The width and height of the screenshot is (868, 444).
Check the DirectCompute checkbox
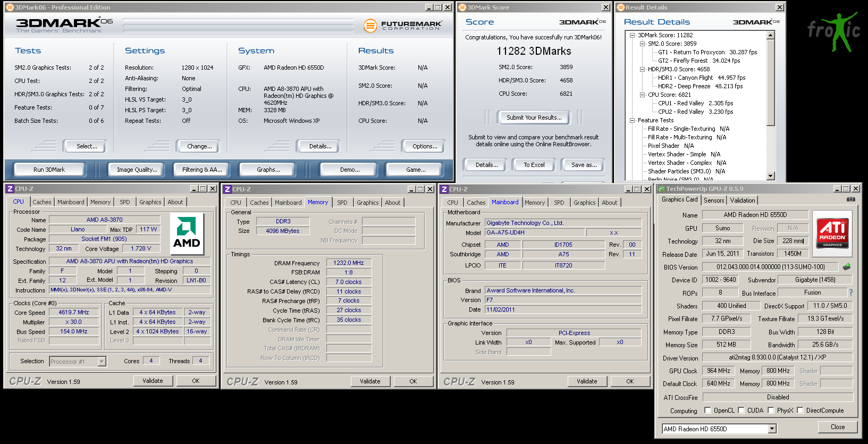click(799, 410)
